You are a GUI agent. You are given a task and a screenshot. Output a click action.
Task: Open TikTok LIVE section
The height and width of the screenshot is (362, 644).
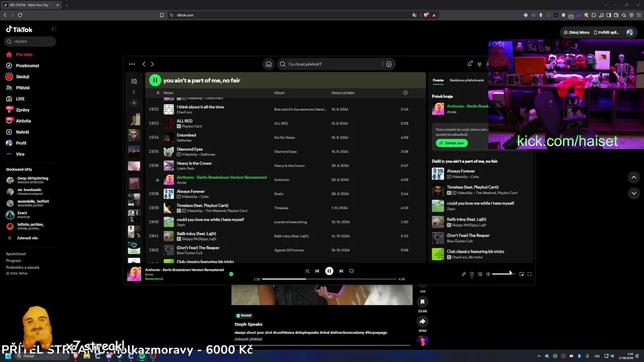click(20, 99)
